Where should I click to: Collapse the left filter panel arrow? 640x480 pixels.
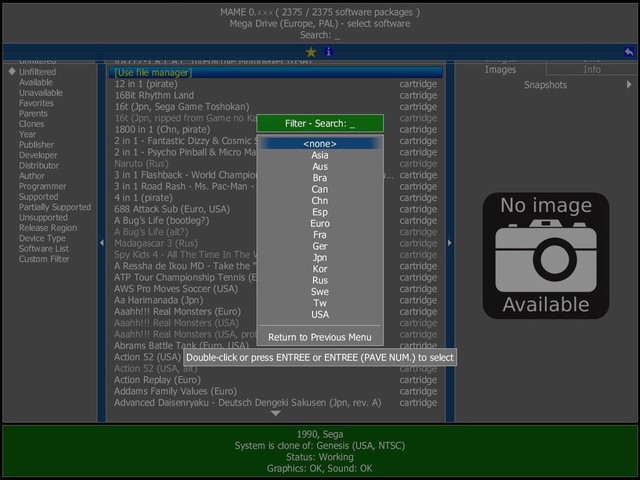(x=102, y=242)
